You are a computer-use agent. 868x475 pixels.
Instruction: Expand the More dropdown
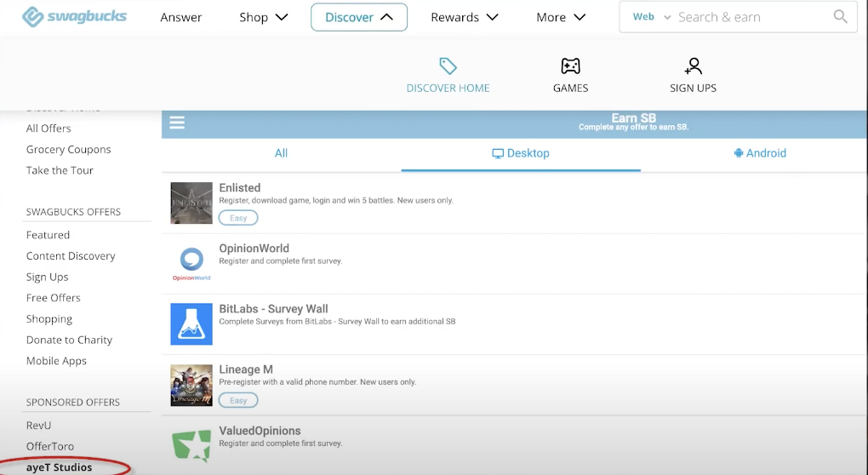click(561, 17)
